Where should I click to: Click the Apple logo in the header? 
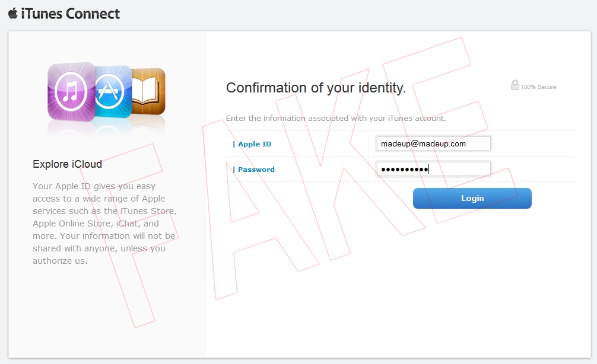[x=12, y=13]
